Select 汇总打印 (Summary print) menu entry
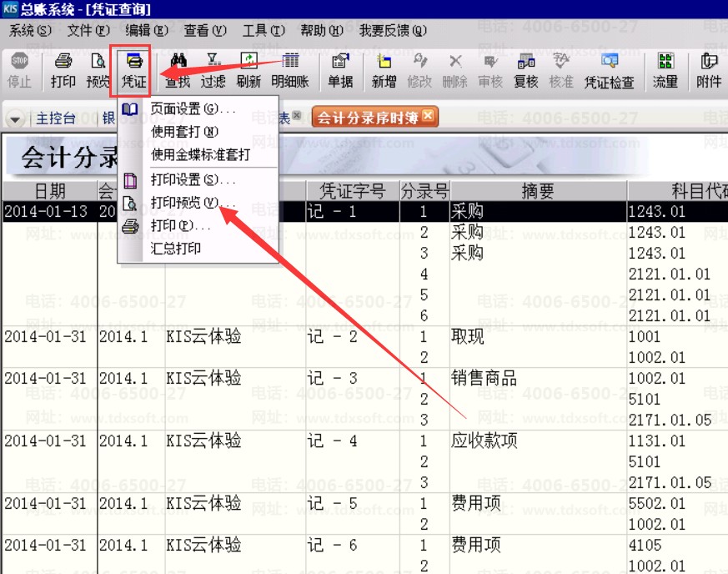 [175, 248]
